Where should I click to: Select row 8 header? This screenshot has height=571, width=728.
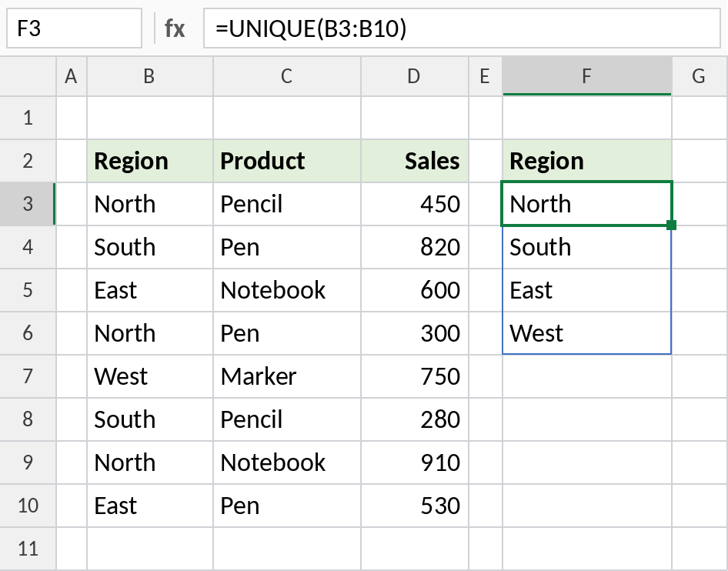[28, 419]
